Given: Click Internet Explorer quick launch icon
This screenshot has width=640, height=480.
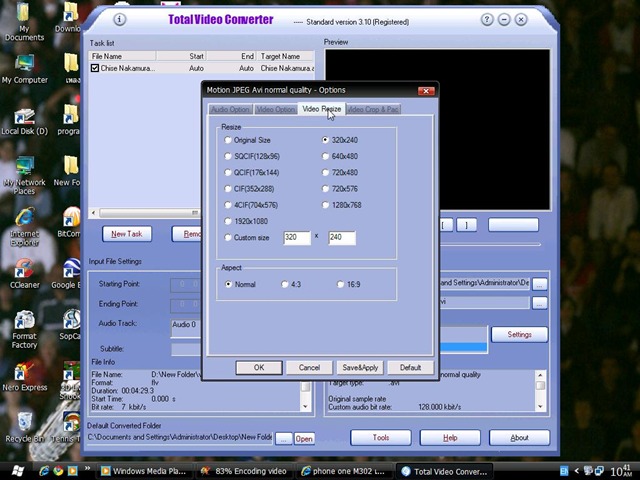Looking at the screenshot, I should [x=44, y=471].
